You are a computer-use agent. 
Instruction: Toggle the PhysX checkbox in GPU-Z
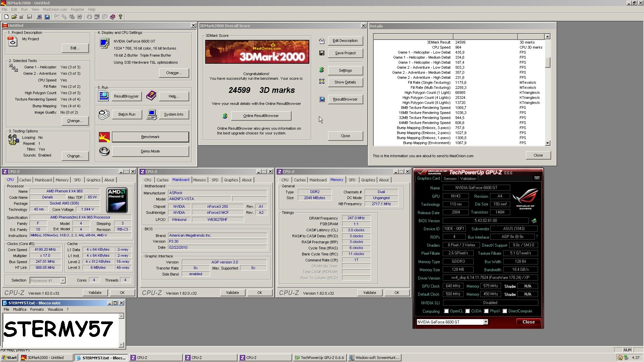[486, 311]
